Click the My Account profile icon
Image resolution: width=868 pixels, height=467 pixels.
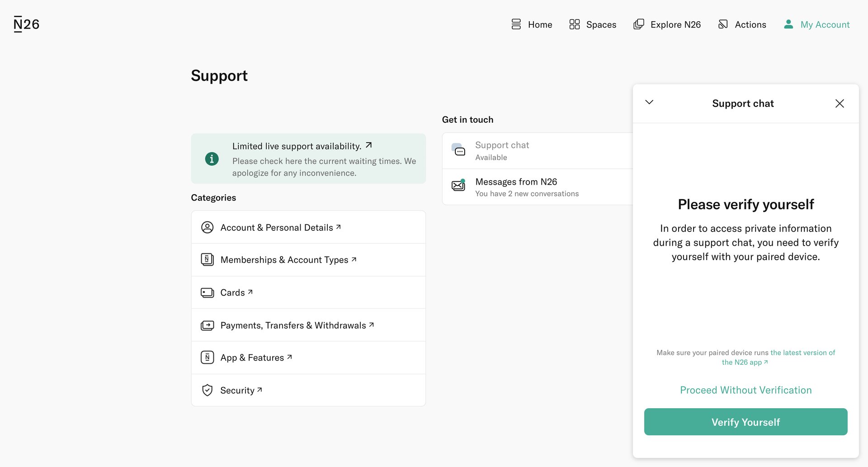click(x=788, y=24)
